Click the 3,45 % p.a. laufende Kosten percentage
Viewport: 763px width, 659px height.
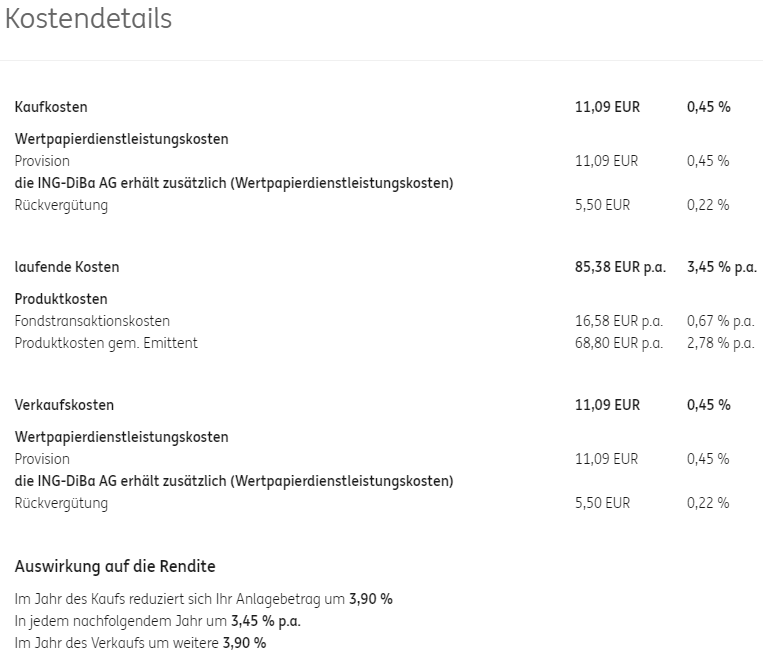[721, 267]
